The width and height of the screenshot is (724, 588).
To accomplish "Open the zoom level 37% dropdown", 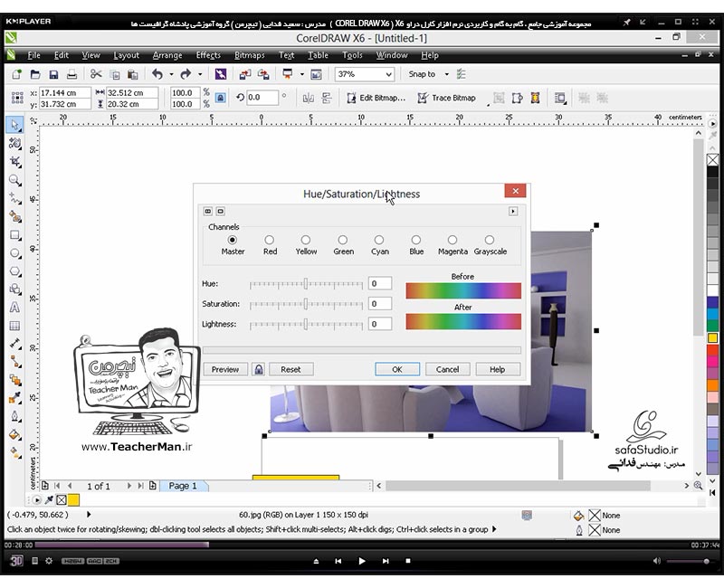I will [389, 74].
